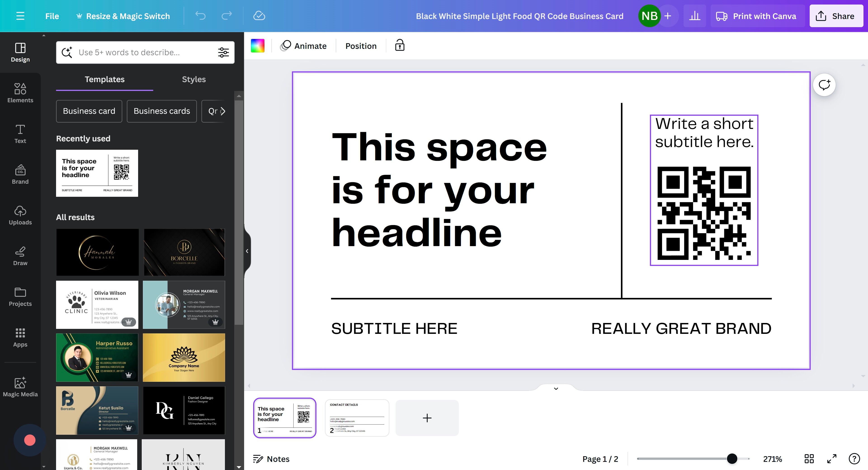868x470 pixels.
Task: Click the Business cards filter chip
Action: point(162,111)
